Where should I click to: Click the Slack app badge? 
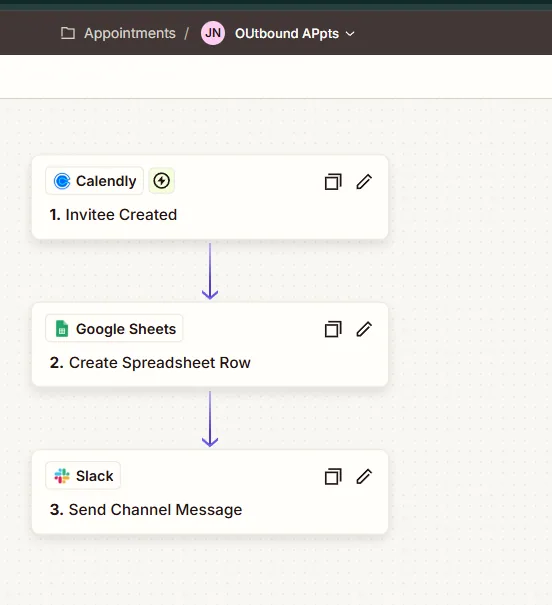coord(83,476)
